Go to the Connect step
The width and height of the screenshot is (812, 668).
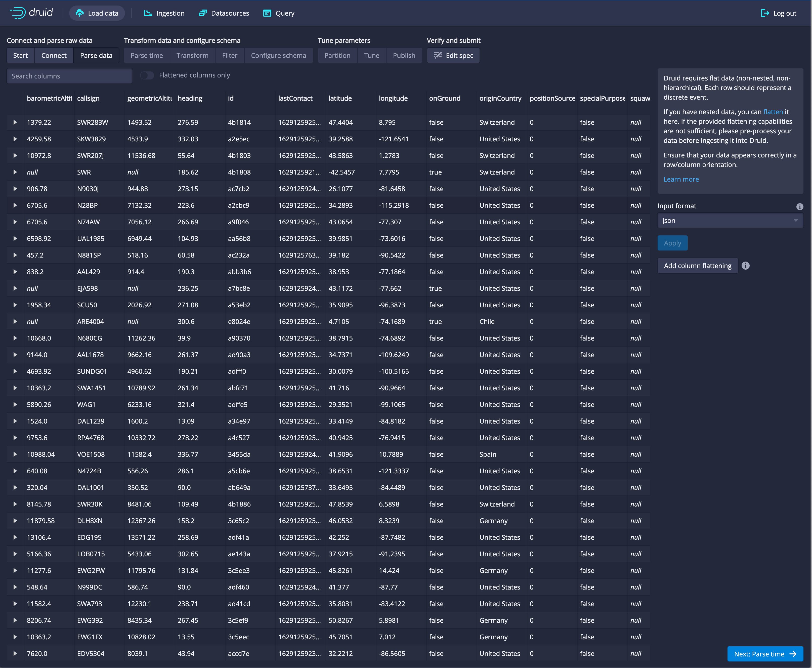tap(54, 55)
